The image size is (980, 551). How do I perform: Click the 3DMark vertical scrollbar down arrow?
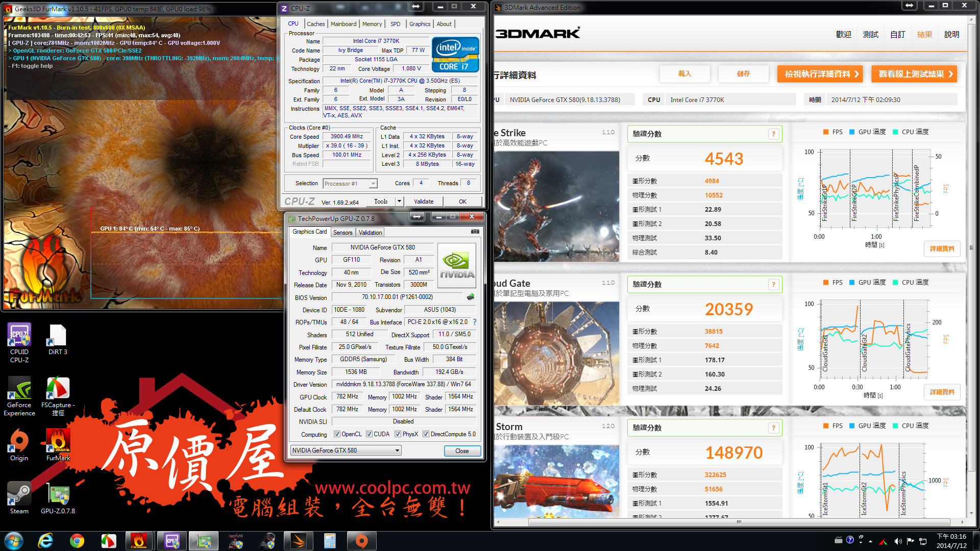point(971,513)
